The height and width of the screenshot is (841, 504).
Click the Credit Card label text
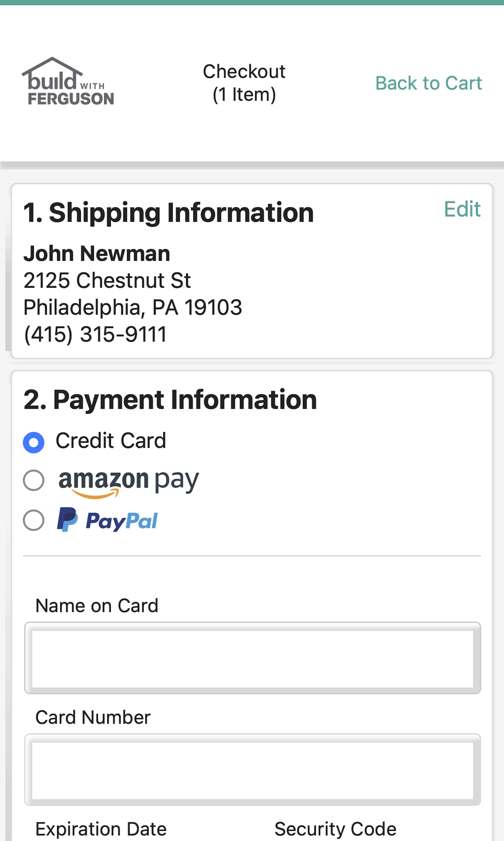[x=111, y=441]
